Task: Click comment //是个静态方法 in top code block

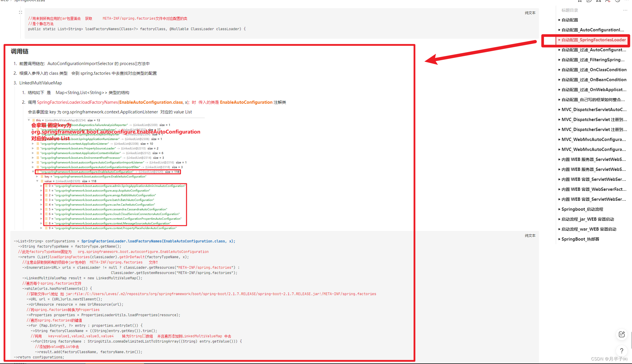Action: point(41,24)
